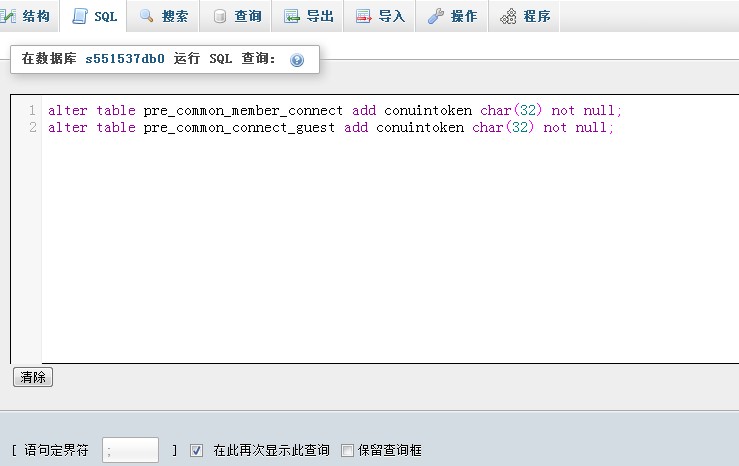Uncheck 在此再次显示此查询 checkbox
The height and width of the screenshot is (466, 739).
tap(197, 450)
